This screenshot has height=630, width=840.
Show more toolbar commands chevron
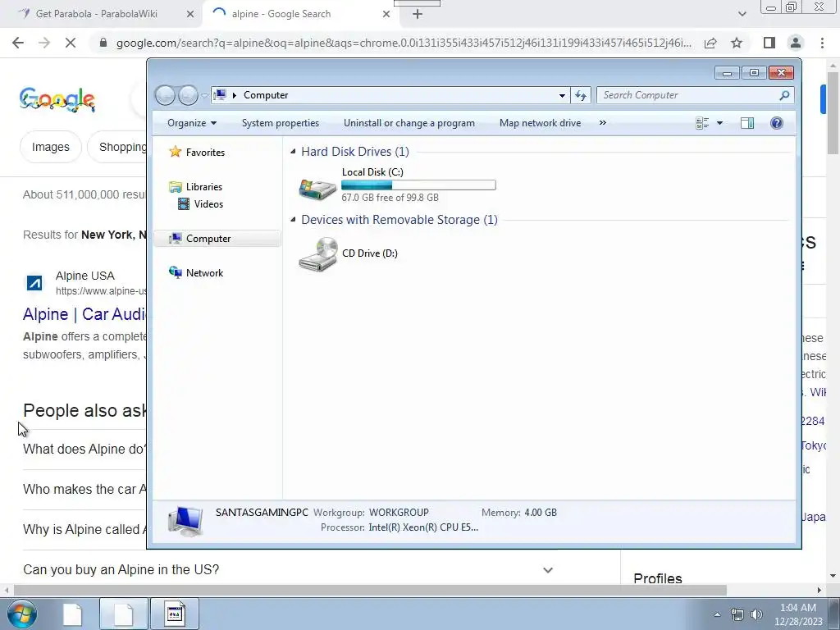click(603, 123)
